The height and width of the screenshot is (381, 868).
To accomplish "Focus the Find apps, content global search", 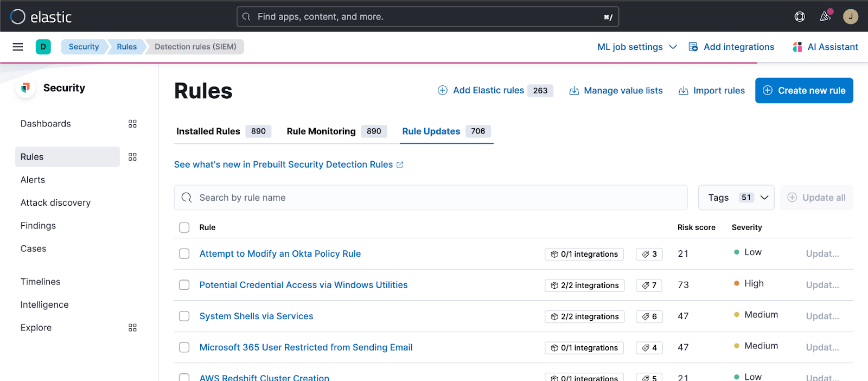I will [427, 17].
